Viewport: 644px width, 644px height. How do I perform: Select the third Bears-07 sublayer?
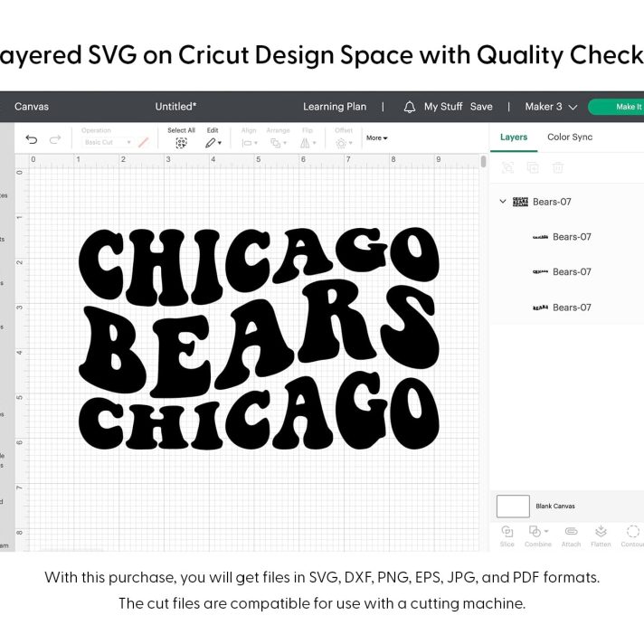pyautogui.click(x=567, y=308)
